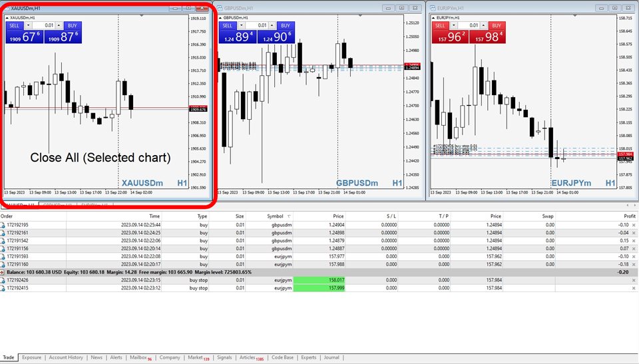Open the Alerts tab
Image resolution: width=639 pixels, height=364 pixels.
[x=116, y=357]
